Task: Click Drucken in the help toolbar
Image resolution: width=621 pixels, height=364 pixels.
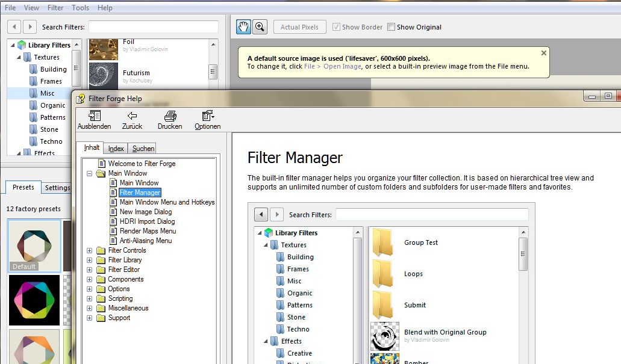Action: coord(170,120)
